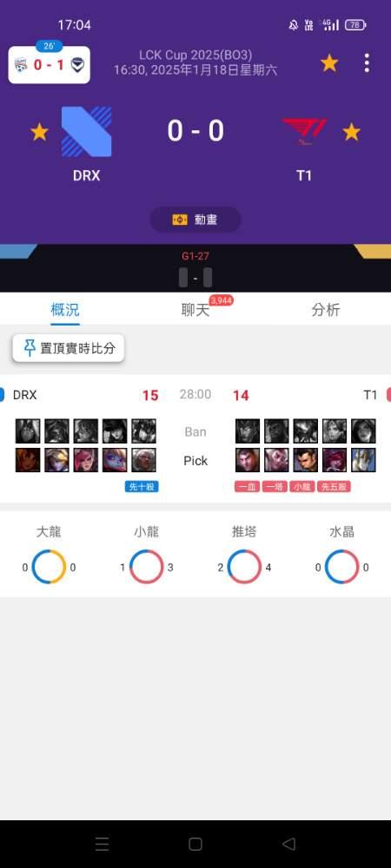
Task: Tap the 置頂實時比分 pin button
Action: pos(68,348)
